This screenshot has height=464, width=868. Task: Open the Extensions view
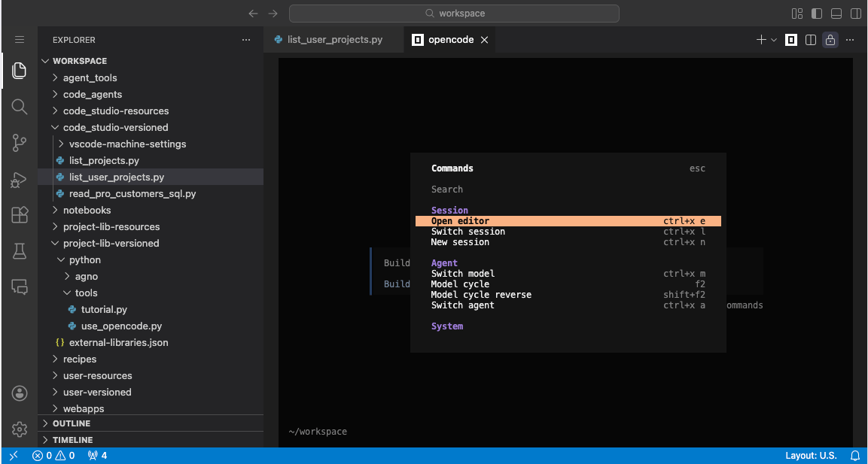click(x=19, y=215)
